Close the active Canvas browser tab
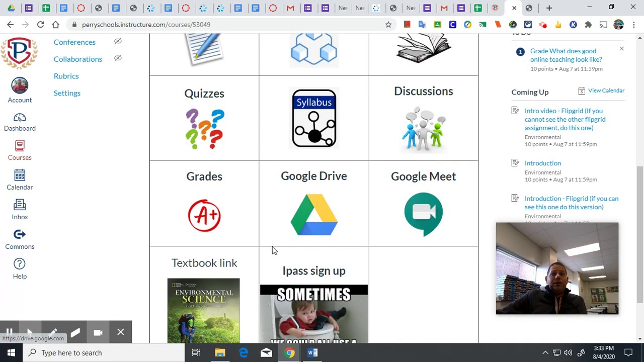644x362 pixels. pyautogui.click(x=514, y=8)
